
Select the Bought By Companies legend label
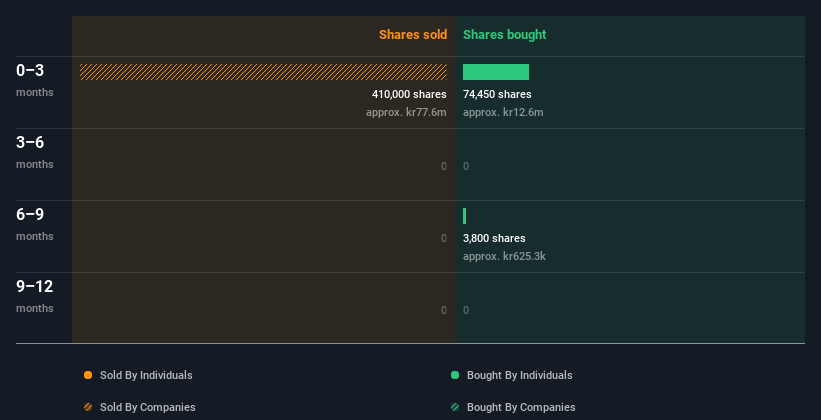[x=521, y=407]
